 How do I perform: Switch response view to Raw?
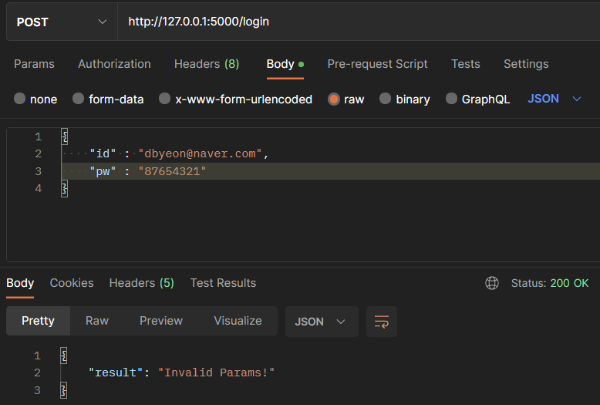pyautogui.click(x=97, y=321)
